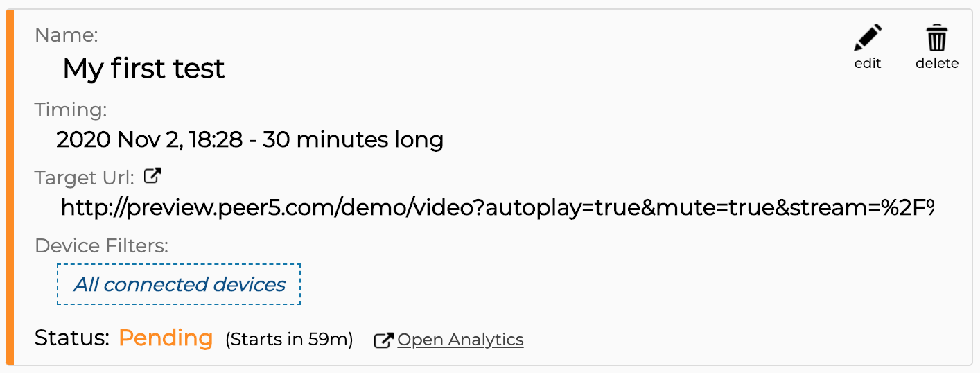
Task: Click the "Name:" field label
Action: 67,34
